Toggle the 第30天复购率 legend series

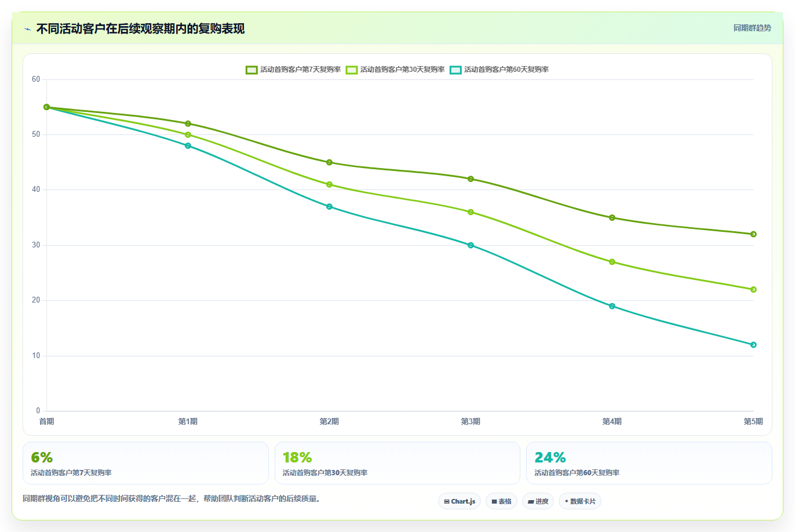[x=395, y=70]
